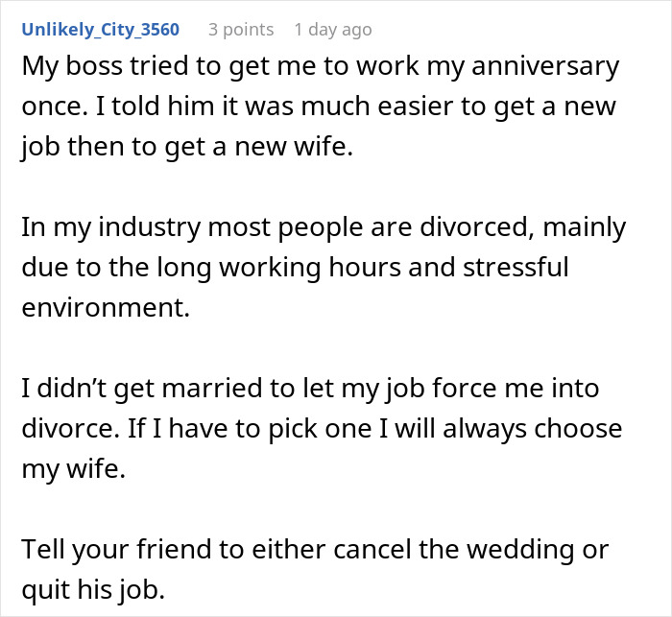The height and width of the screenshot is (617, 672).
Task: Click the line 'I didn't get married to let my job'
Action: point(309,388)
